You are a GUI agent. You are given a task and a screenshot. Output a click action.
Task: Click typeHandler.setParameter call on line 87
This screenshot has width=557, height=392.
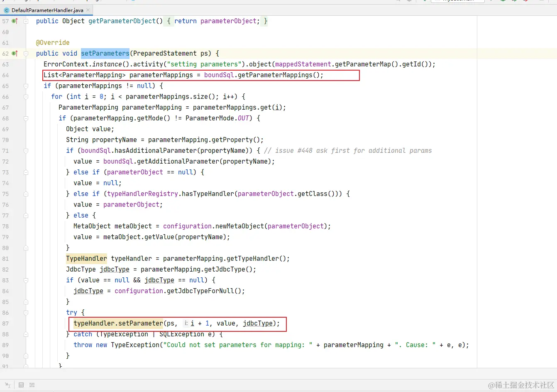coord(118,323)
